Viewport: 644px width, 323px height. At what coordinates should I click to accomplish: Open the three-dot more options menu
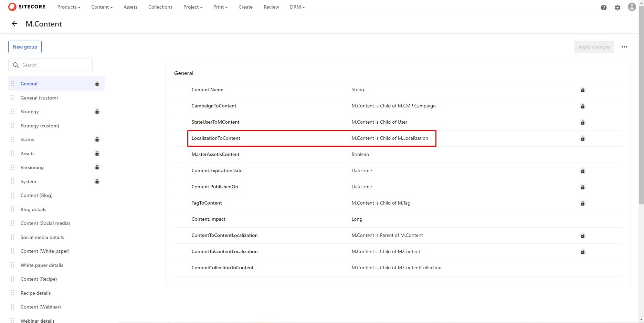coord(624,47)
